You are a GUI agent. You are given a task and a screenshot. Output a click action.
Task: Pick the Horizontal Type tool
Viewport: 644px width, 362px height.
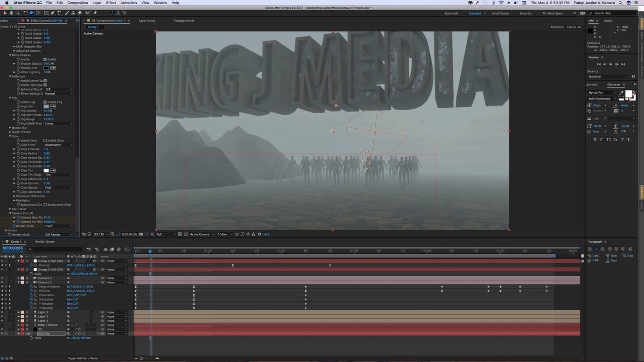59,13
